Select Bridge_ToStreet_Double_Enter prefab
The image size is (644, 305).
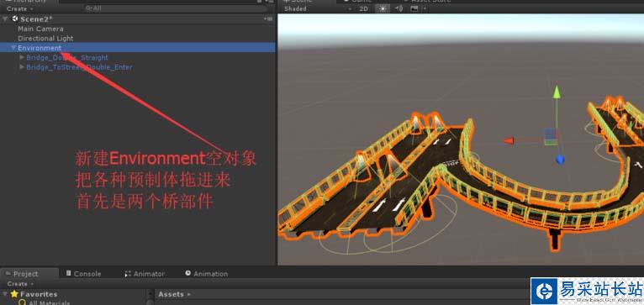(79, 67)
